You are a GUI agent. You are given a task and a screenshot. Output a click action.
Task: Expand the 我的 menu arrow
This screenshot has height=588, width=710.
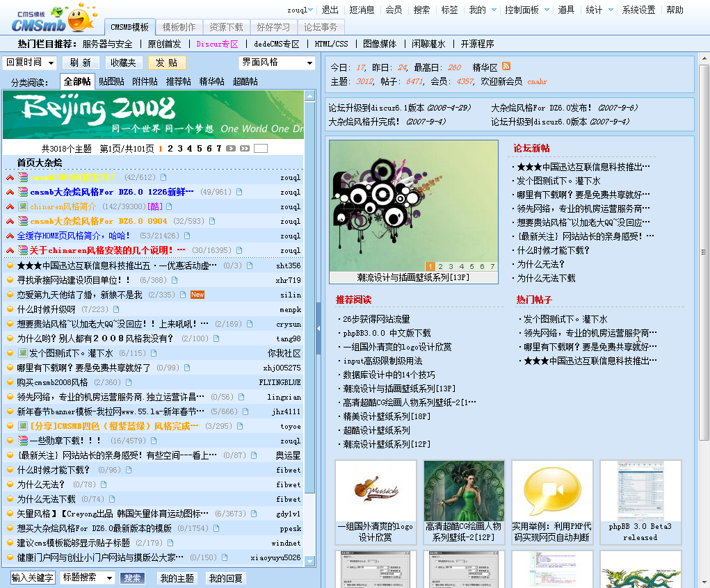point(494,10)
